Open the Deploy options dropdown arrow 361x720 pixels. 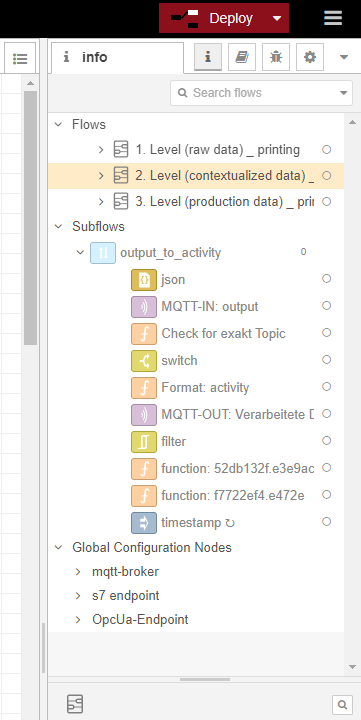[277, 18]
